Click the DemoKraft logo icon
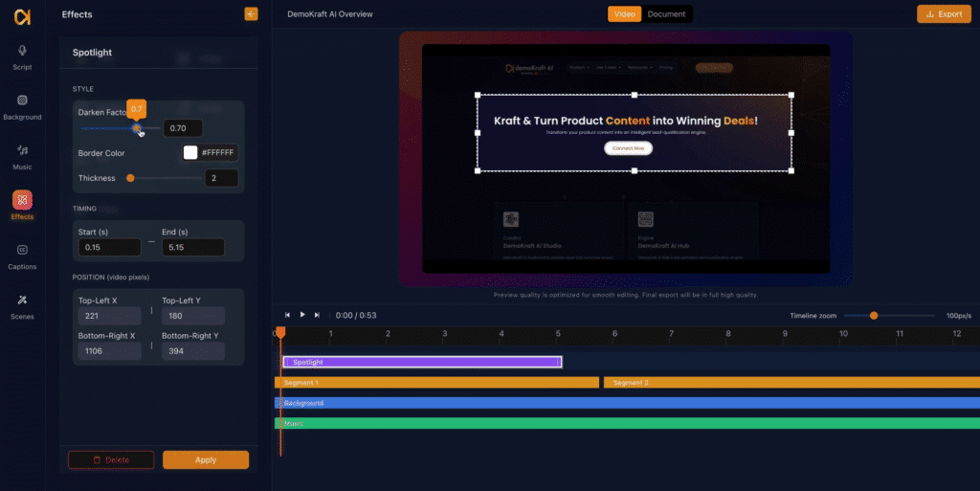 pyautogui.click(x=21, y=16)
